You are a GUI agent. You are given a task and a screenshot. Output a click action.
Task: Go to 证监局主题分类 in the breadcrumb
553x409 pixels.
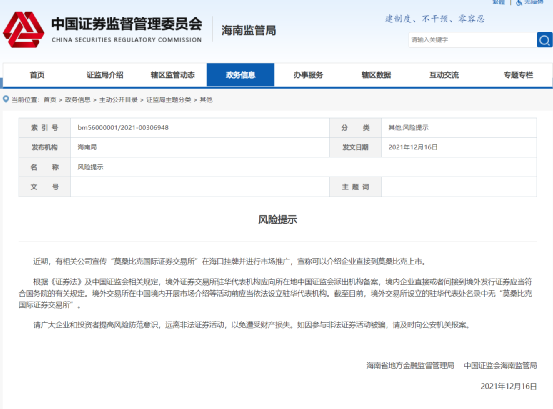tap(169, 100)
